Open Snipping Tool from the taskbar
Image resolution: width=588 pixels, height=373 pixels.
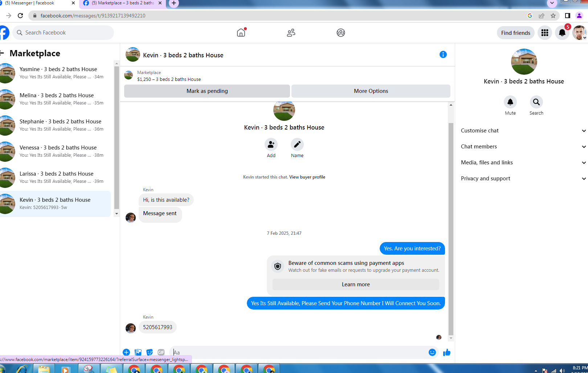pos(89,369)
